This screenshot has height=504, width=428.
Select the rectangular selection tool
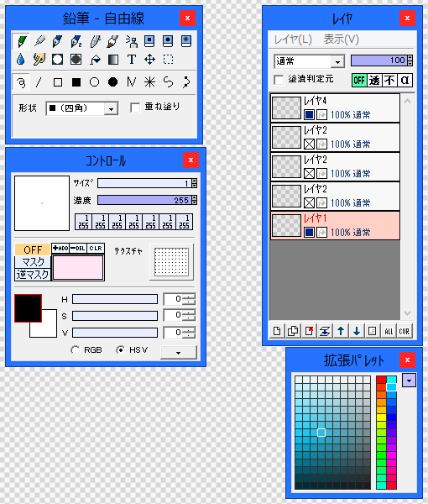(168, 60)
